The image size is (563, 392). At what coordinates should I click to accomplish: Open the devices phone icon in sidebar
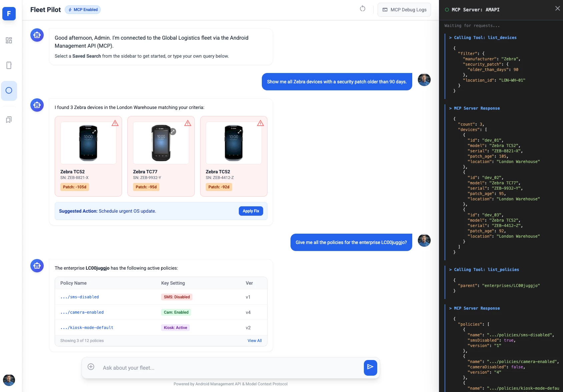(9, 65)
